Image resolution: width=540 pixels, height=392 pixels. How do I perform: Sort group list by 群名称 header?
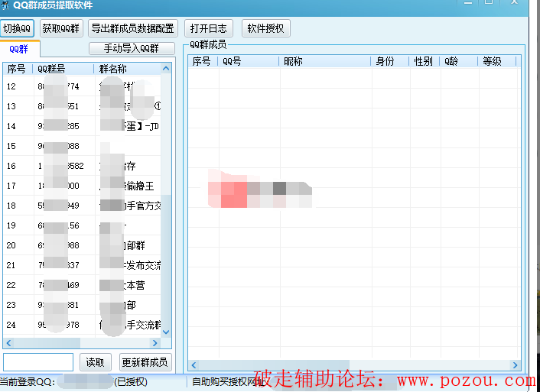(128, 69)
